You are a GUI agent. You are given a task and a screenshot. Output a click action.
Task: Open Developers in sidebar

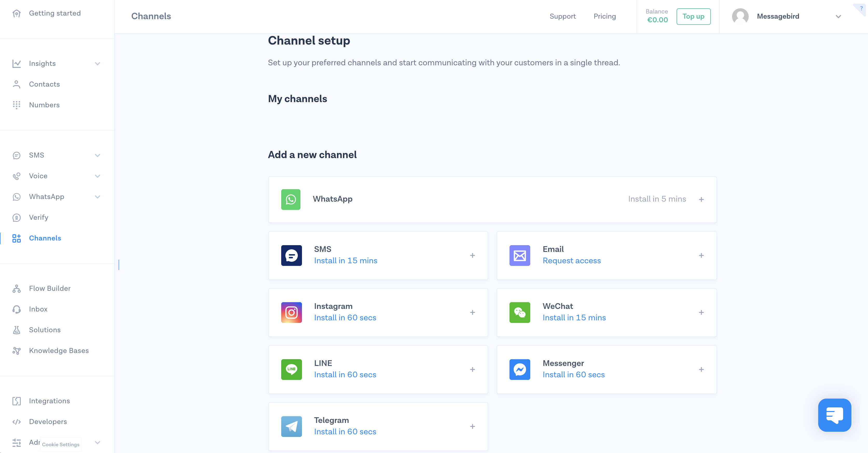coord(48,422)
